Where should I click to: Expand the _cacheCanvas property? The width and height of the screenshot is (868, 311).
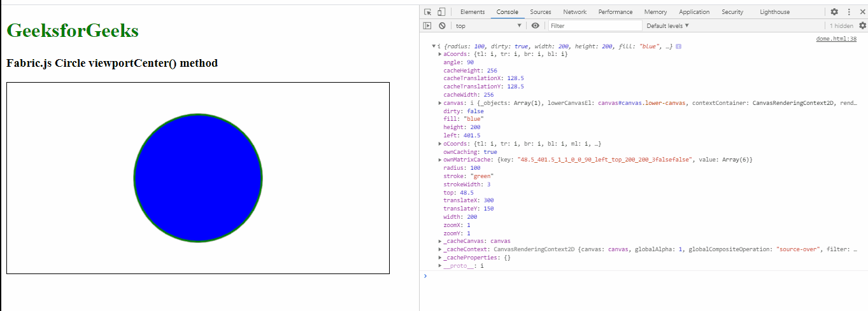(x=440, y=241)
